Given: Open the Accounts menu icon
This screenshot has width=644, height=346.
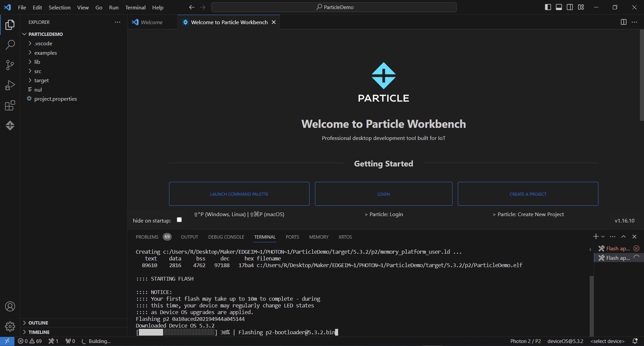Looking at the screenshot, I should coord(10,307).
